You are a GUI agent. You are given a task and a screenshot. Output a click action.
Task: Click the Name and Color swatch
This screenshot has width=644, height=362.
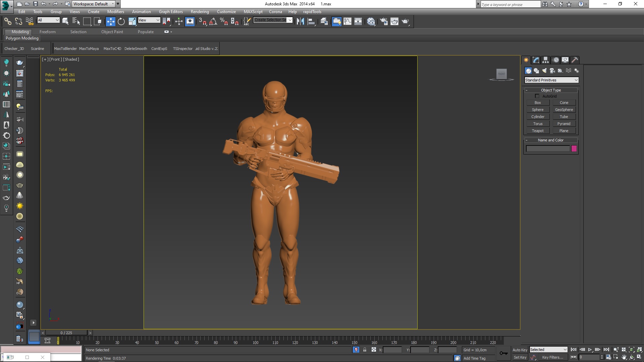coord(574,147)
